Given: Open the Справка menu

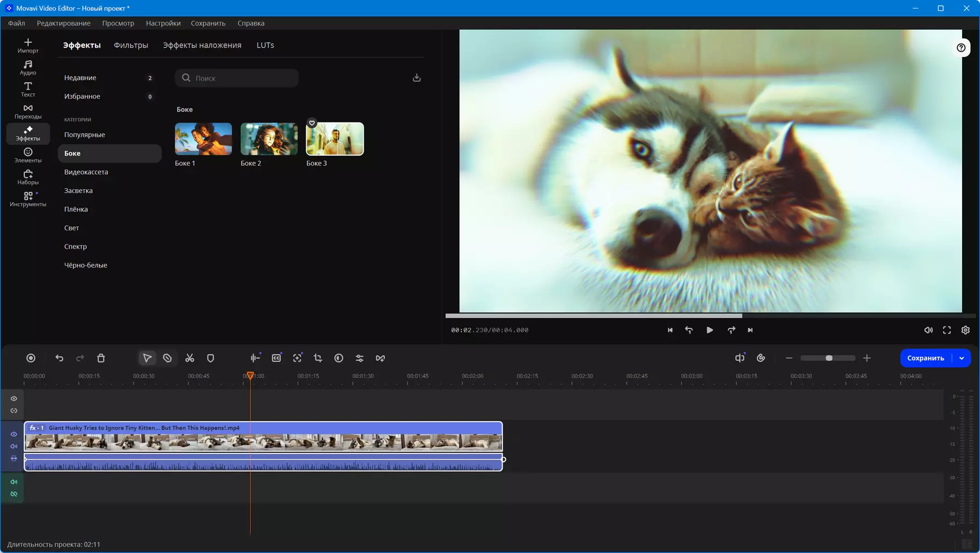Looking at the screenshot, I should point(251,23).
